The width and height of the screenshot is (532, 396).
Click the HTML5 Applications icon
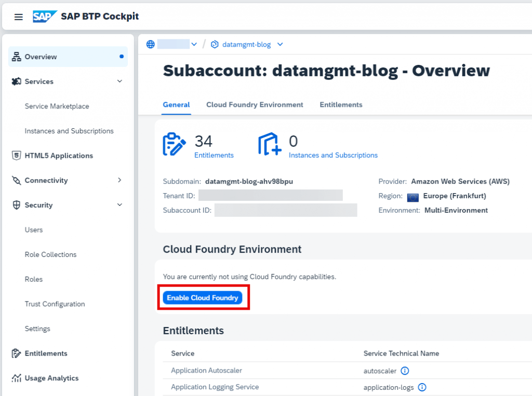16,156
